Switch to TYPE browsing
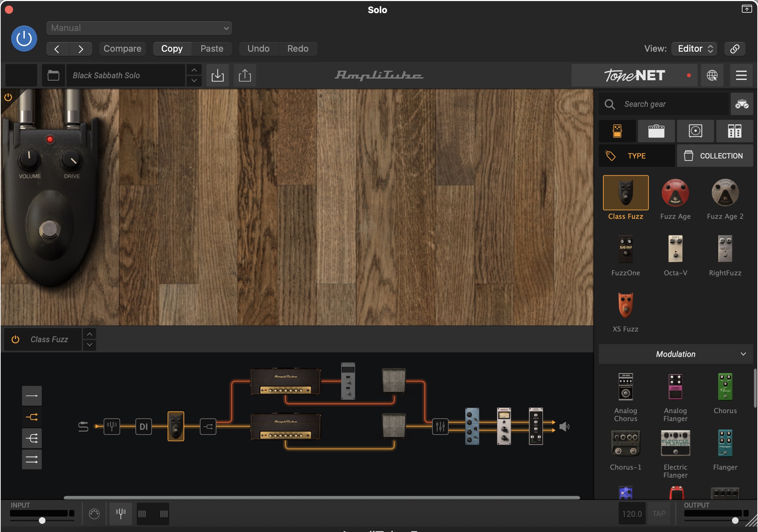Viewport: 758px width, 532px height. 637,156
